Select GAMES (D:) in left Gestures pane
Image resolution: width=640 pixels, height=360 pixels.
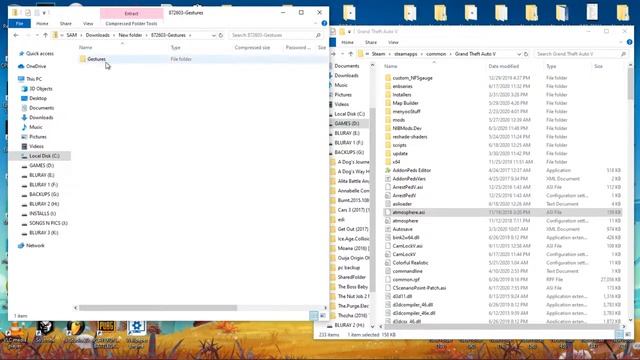coord(41,165)
